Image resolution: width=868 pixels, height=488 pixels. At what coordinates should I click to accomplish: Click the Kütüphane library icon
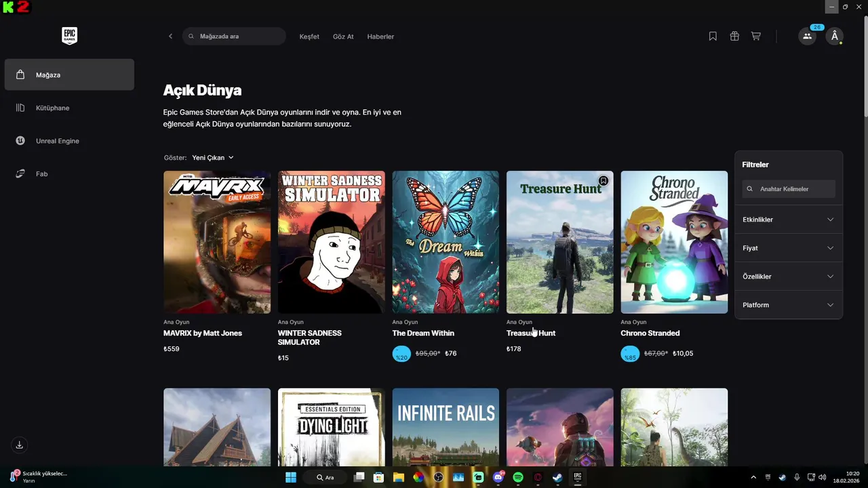[x=20, y=108]
